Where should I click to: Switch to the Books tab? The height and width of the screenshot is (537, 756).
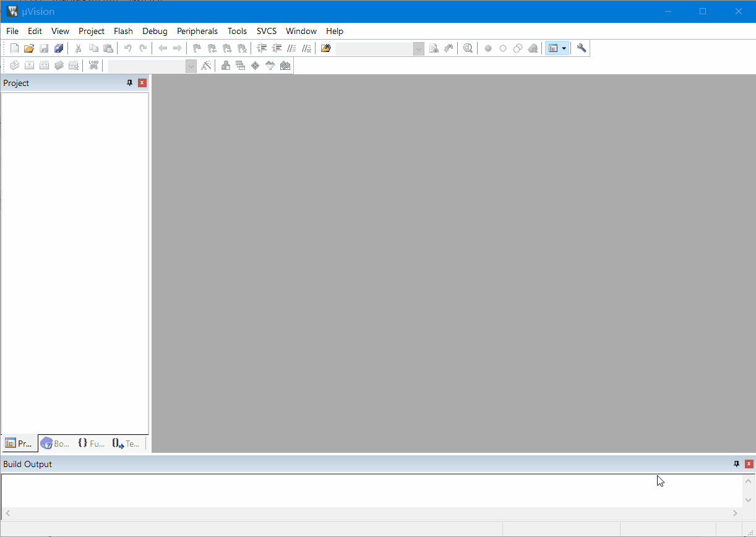55,444
